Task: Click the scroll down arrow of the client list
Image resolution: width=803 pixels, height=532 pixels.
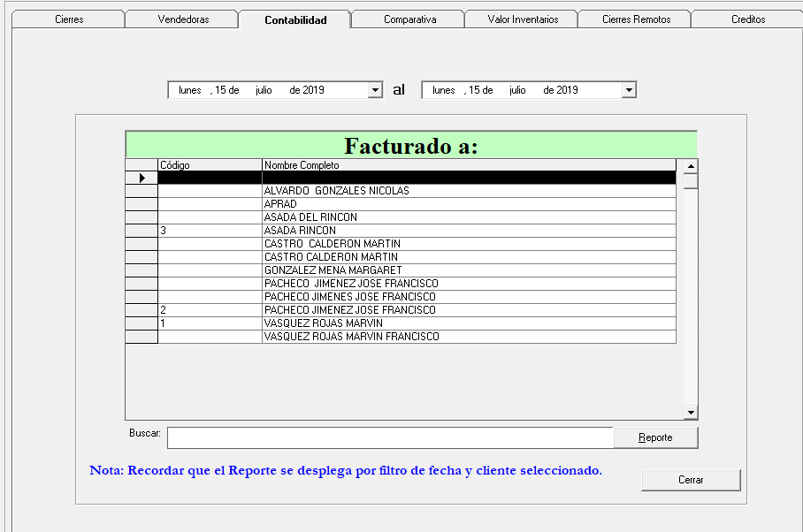Action: 691,413
